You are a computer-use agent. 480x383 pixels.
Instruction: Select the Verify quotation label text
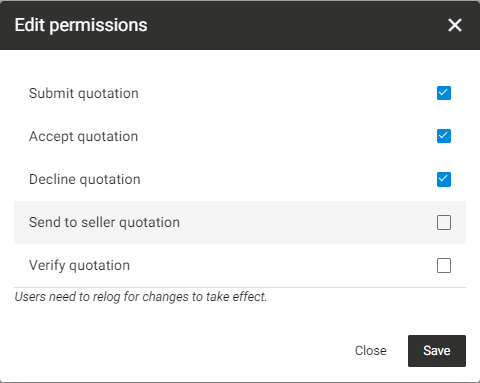point(79,266)
